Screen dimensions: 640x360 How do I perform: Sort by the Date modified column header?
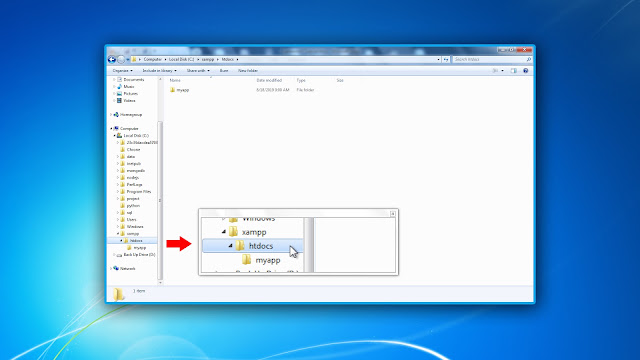269,80
